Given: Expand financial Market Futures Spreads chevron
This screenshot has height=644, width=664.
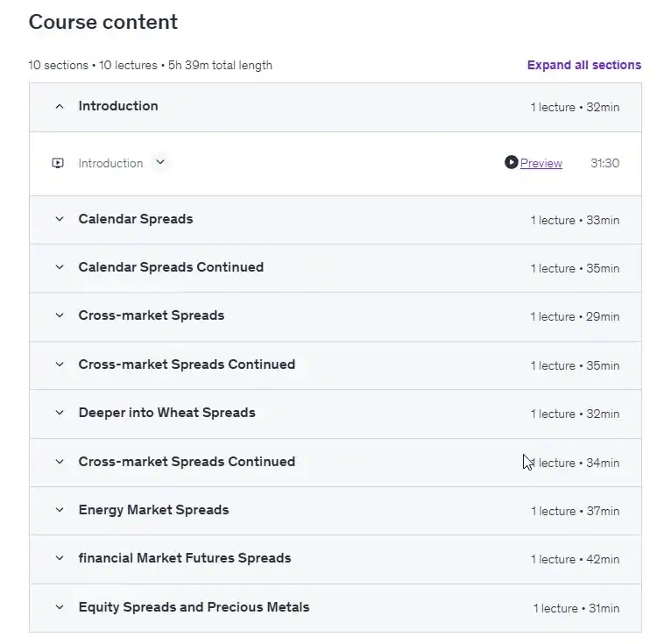Looking at the screenshot, I should coord(60,558).
